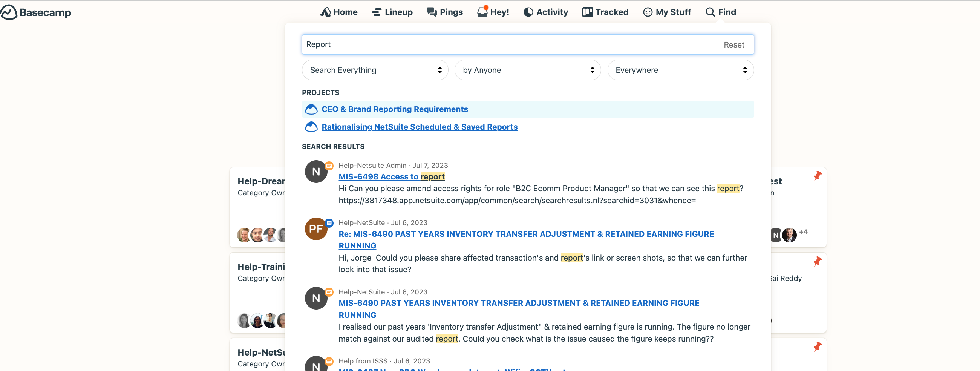Click the Basecamp logo
The height and width of the screenshot is (371, 980).
[35, 12]
